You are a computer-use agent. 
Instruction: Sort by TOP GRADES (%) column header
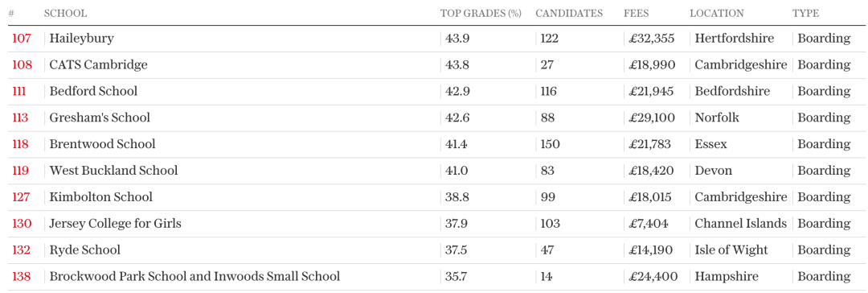pyautogui.click(x=481, y=14)
